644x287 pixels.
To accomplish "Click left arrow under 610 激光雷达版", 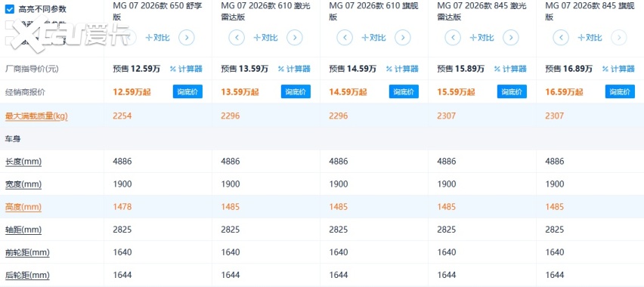I will point(237,38).
